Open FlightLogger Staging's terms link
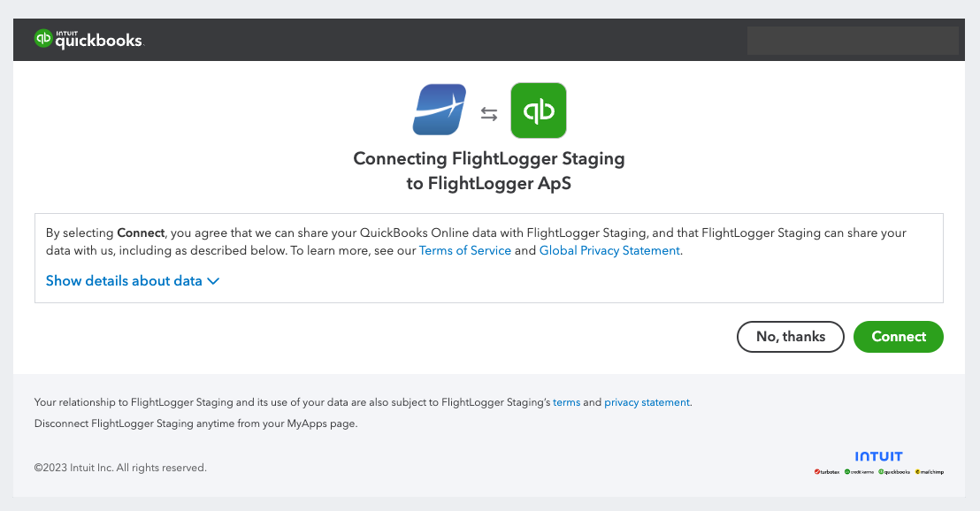The width and height of the screenshot is (980, 511). [566, 401]
